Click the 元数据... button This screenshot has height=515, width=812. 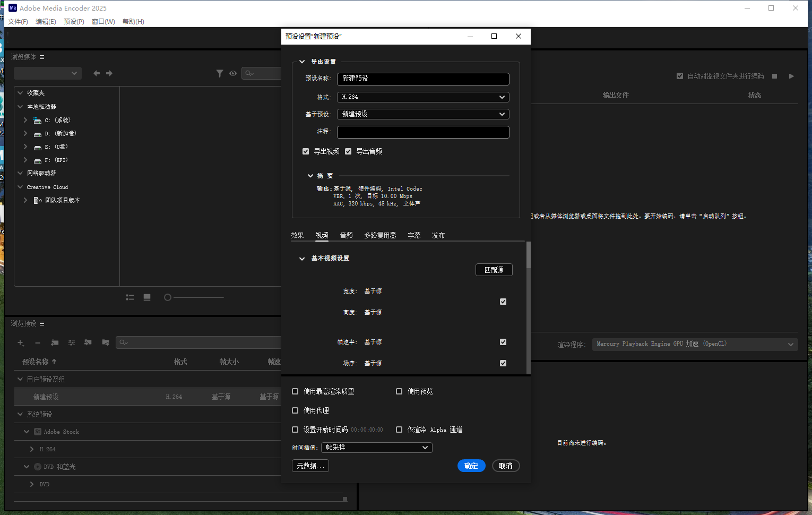tap(310, 466)
